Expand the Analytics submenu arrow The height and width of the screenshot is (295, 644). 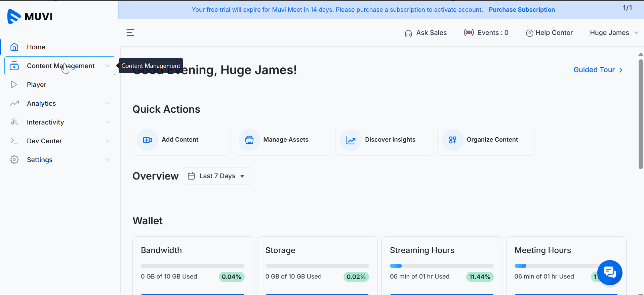(107, 103)
